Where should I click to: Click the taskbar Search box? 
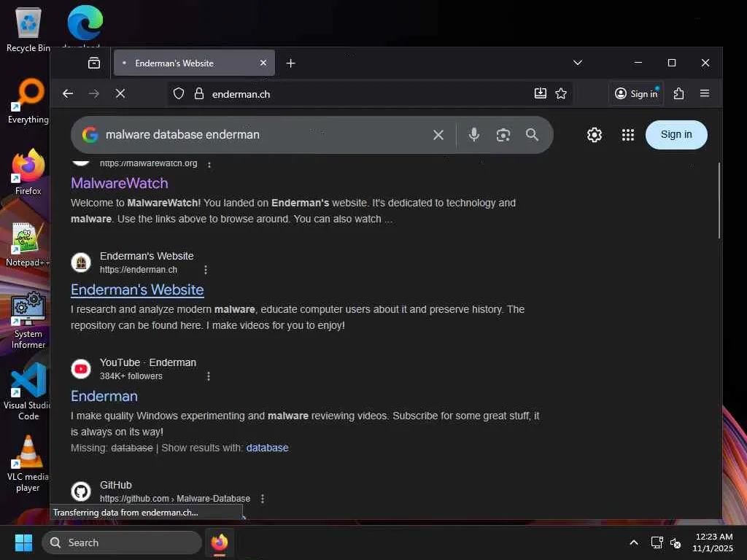[122, 542]
